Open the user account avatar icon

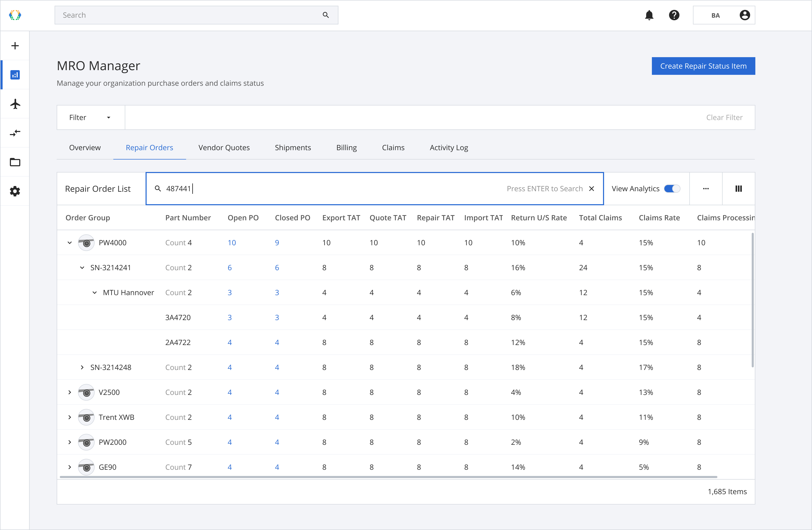click(744, 15)
